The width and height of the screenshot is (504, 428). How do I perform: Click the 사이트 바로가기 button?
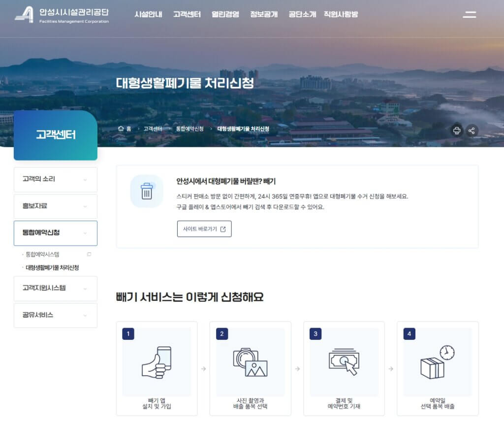[204, 229]
